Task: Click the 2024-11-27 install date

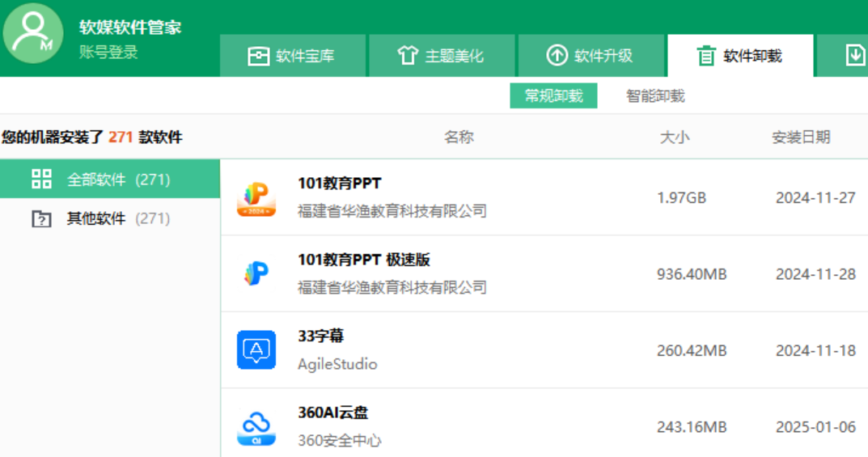Action: [815, 197]
